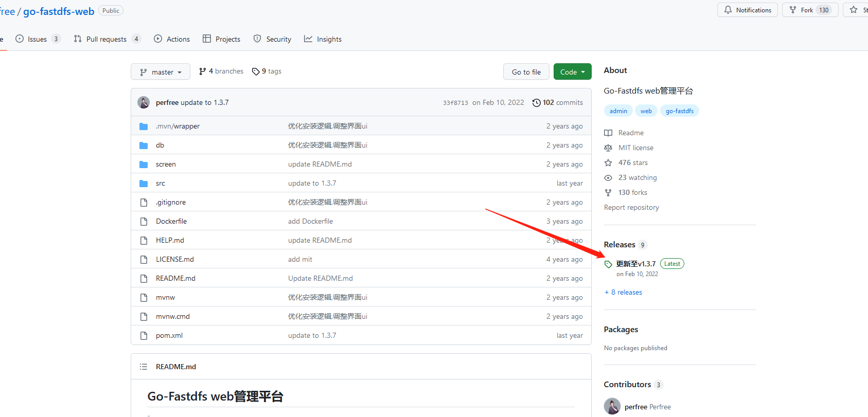
Task: Click the src folder icon
Action: [144, 184]
